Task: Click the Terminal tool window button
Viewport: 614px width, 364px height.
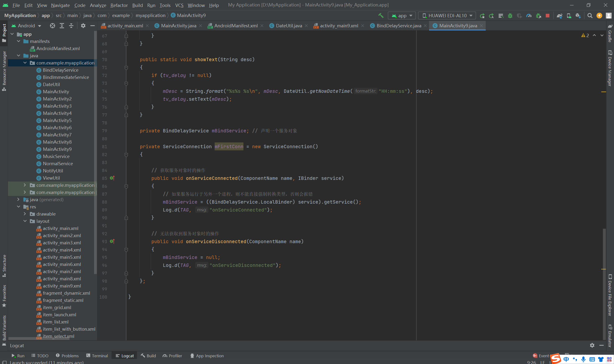Action: [97, 356]
